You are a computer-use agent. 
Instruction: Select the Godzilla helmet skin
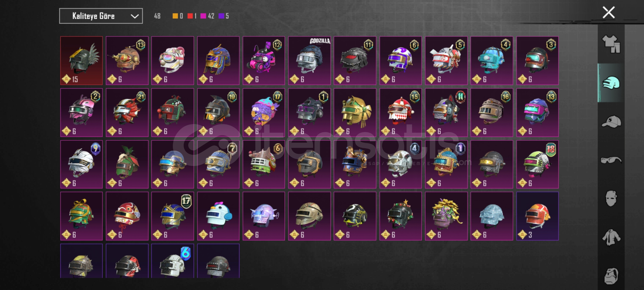pyautogui.click(x=309, y=61)
